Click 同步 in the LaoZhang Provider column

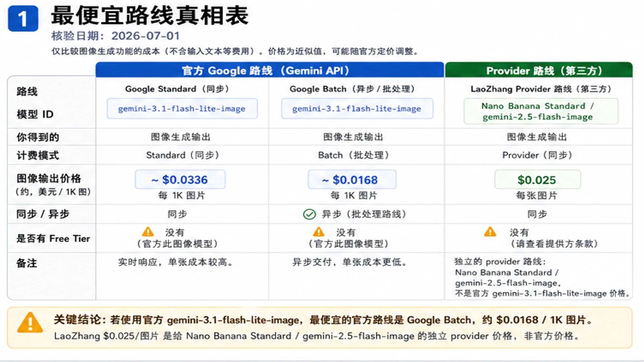[x=537, y=214]
